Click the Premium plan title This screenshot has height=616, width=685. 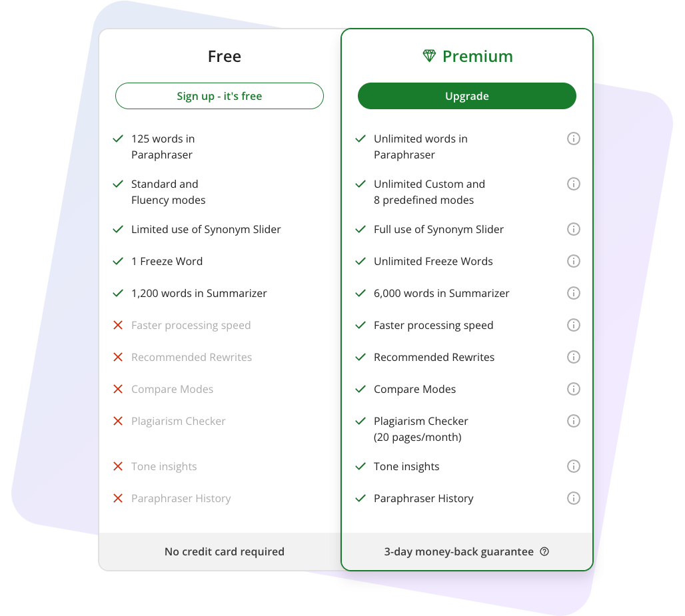tap(477, 56)
